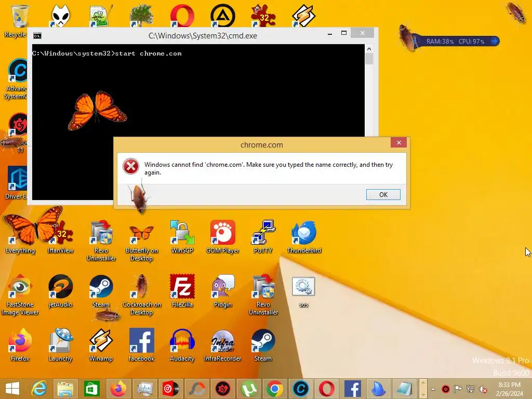The image size is (532, 399).
Task: Open the Thunderbird mail shortcut
Action: 303,236
